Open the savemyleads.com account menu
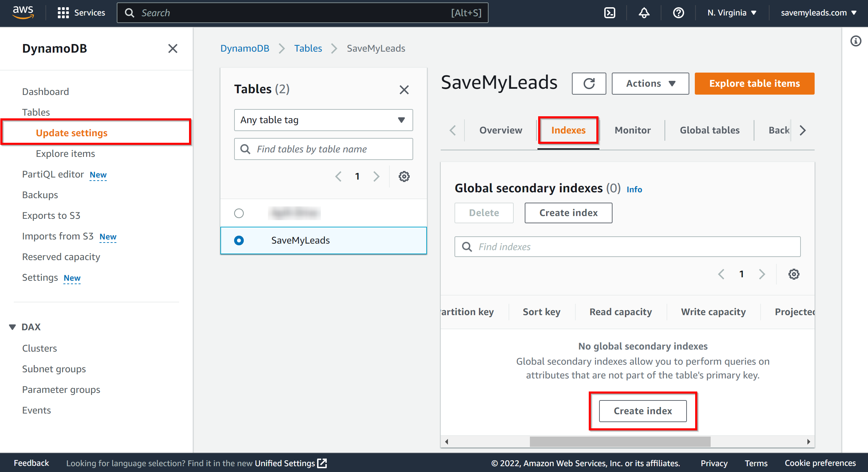 click(818, 13)
